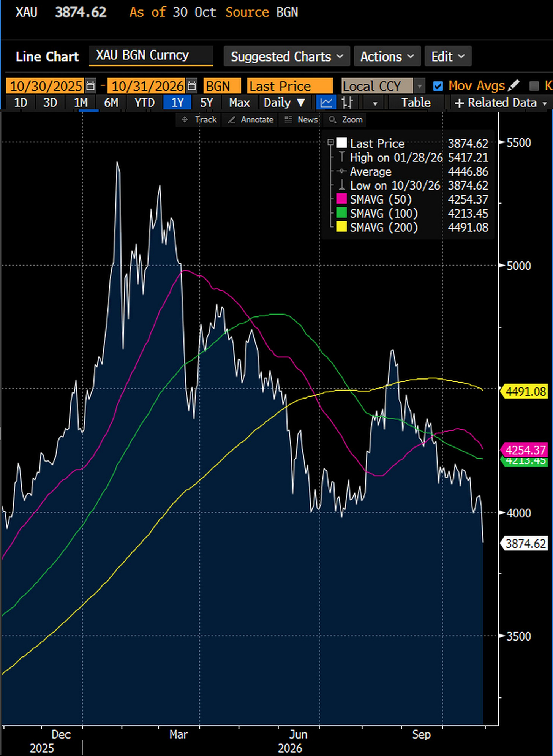Viewport: 553px width, 756px height.
Task: Click the High on 01/28/26 legend row
Action: 412,157
